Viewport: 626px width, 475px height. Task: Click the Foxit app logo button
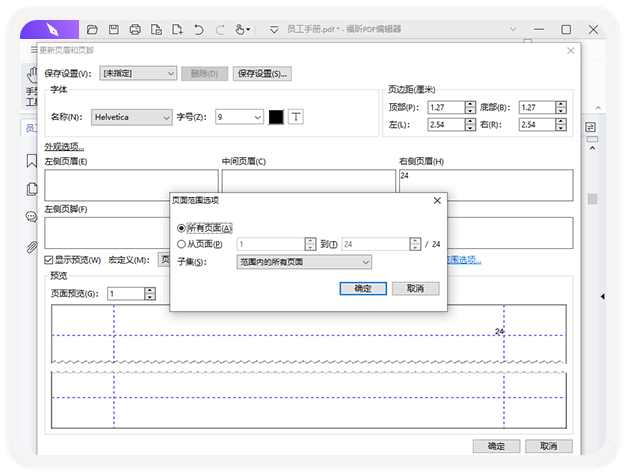(x=52, y=30)
